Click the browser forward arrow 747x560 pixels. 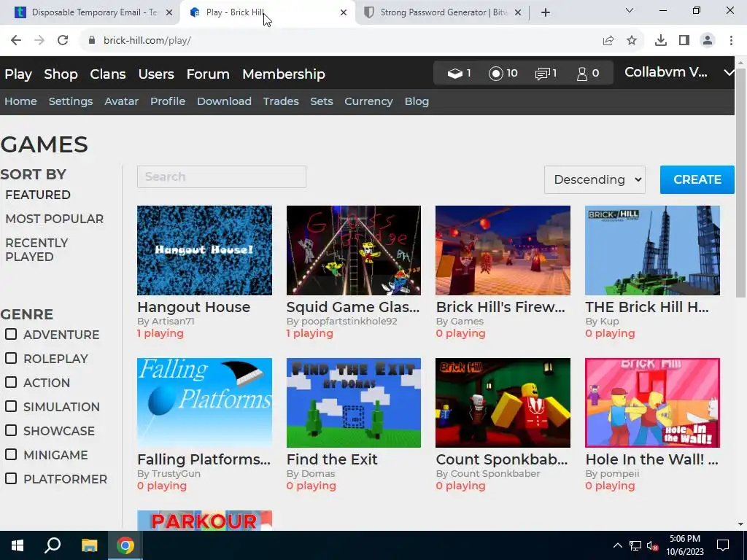(x=39, y=41)
